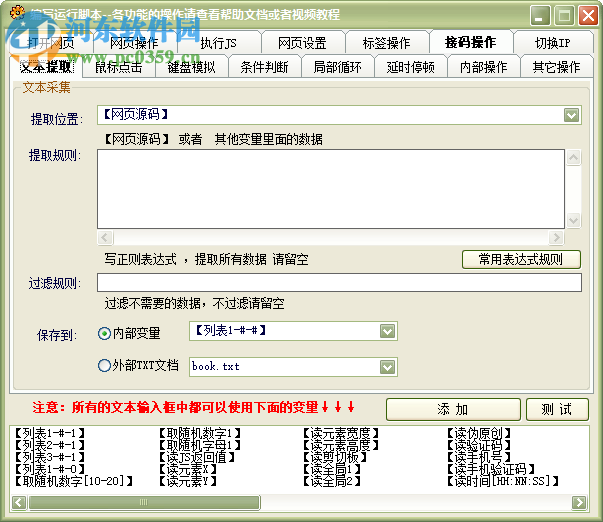The image size is (603, 522).
Task: Select variable 【取随机字母1】
Action: [200, 445]
